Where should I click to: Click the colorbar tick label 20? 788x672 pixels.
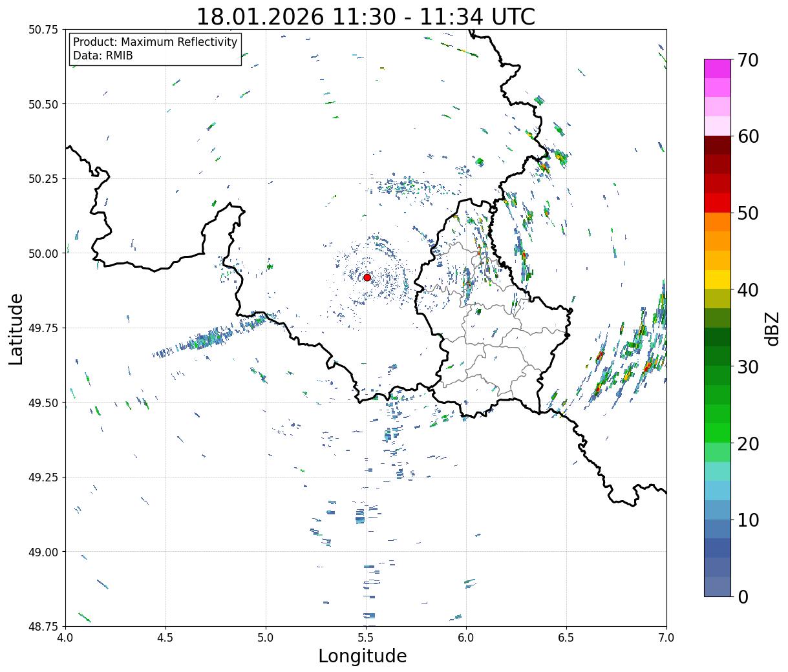[748, 443]
